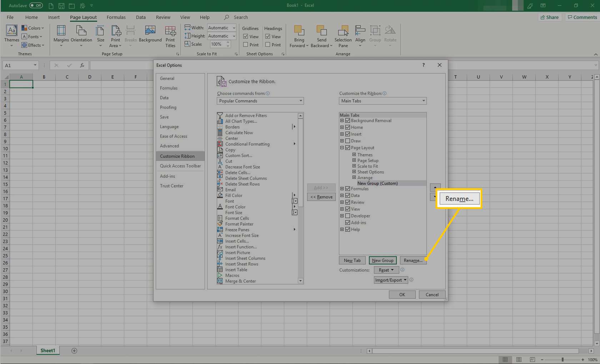Screen dimensions: 600x364
Task: Confirm with the OK button
Action: tap(402, 295)
